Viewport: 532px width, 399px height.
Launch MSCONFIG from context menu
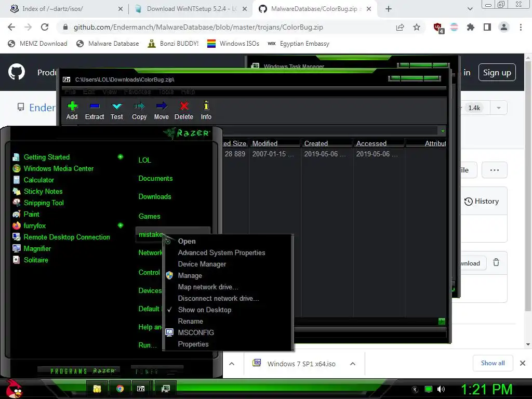(x=196, y=332)
